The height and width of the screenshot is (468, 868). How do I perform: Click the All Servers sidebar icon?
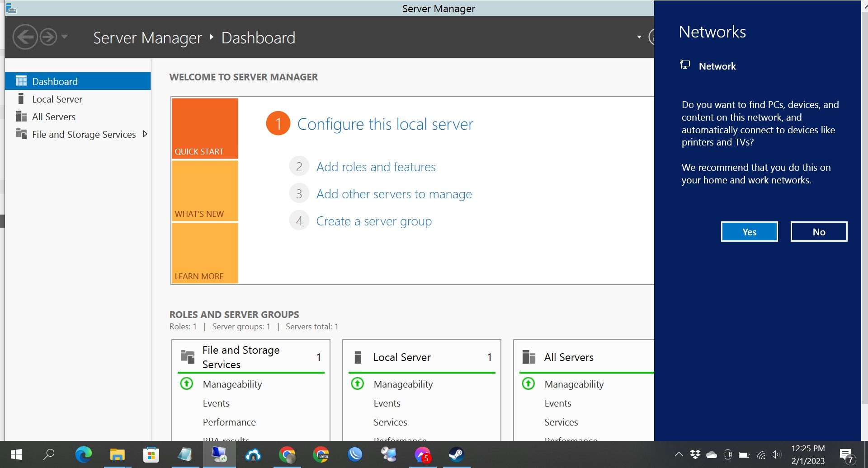(21, 117)
